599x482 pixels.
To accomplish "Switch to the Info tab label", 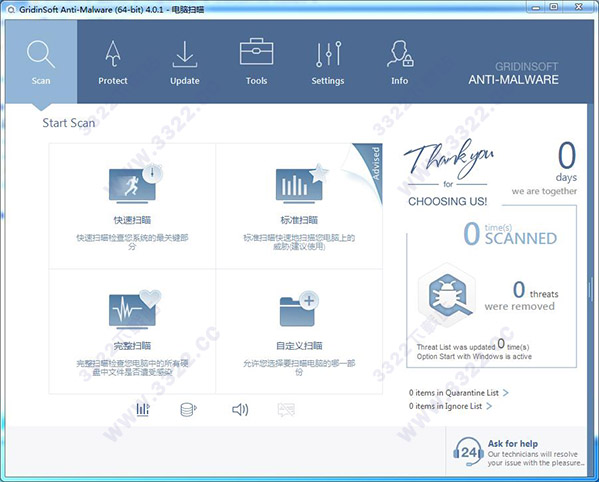I will [400, 81].
